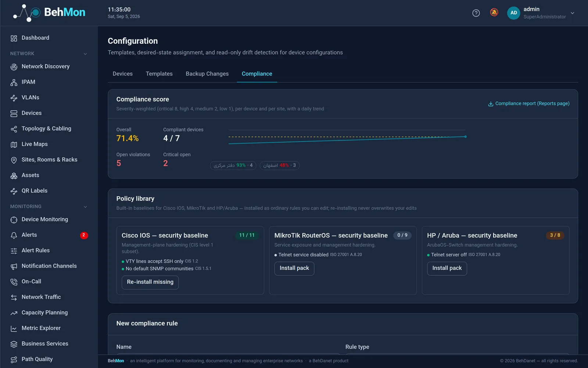Collapse the MONITORING sidebar section chevron

(x=85, y=207)
